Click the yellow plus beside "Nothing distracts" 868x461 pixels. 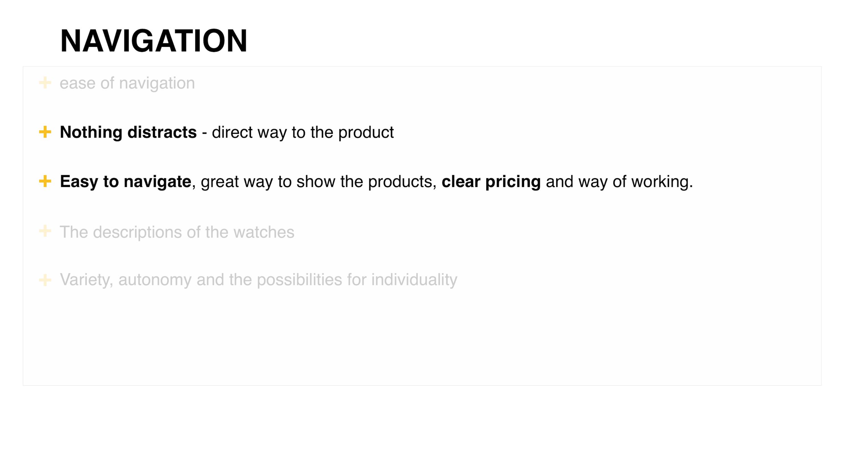[45, 132]
